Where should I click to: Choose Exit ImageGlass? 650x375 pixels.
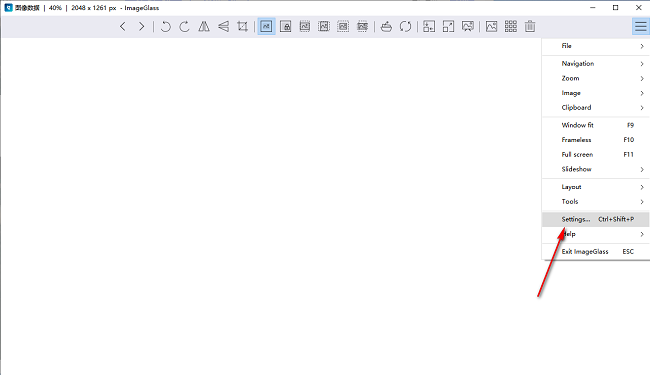(x=596, y=252)
